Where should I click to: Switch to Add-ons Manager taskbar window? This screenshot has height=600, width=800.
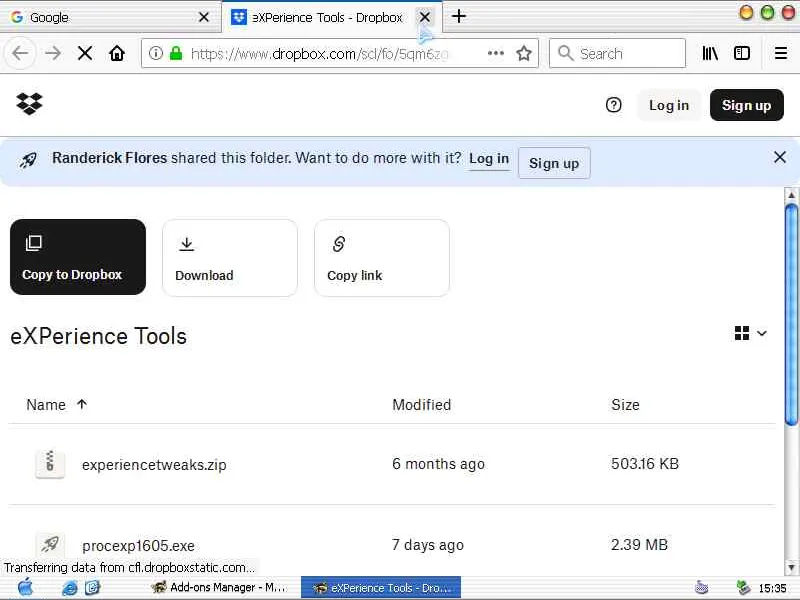[x=219, y=588]
